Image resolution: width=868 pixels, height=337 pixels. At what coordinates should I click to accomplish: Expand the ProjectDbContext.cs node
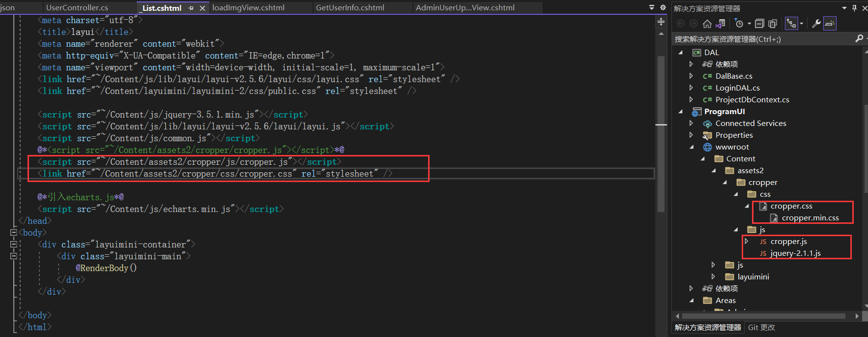coord(691,99)
